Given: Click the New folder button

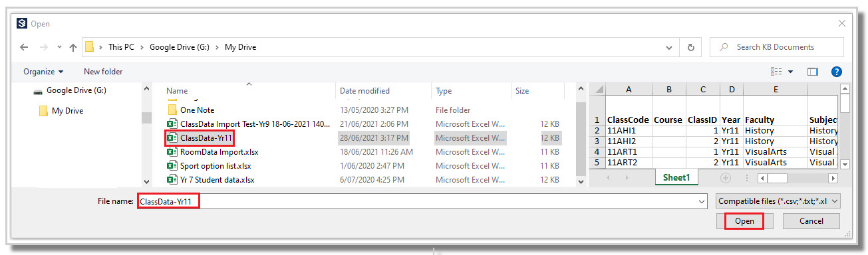Looking at the screenshot, I should [x=103, y=72].
